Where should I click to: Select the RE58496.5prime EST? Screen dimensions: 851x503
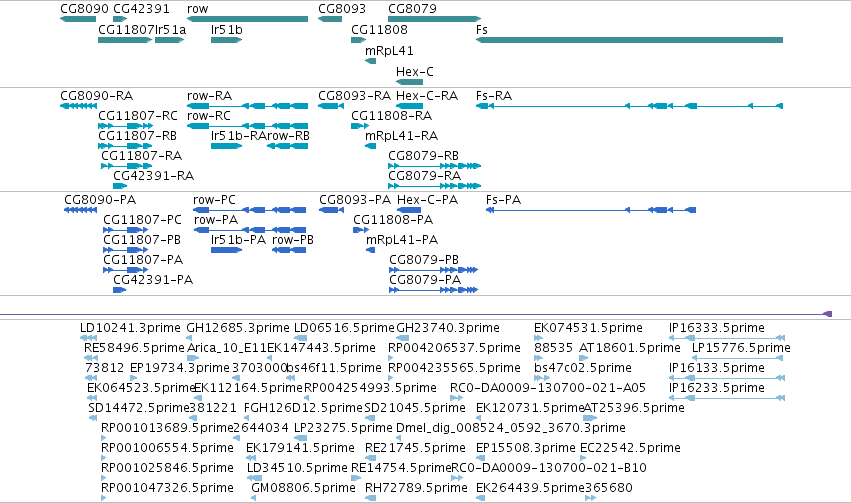91,358
